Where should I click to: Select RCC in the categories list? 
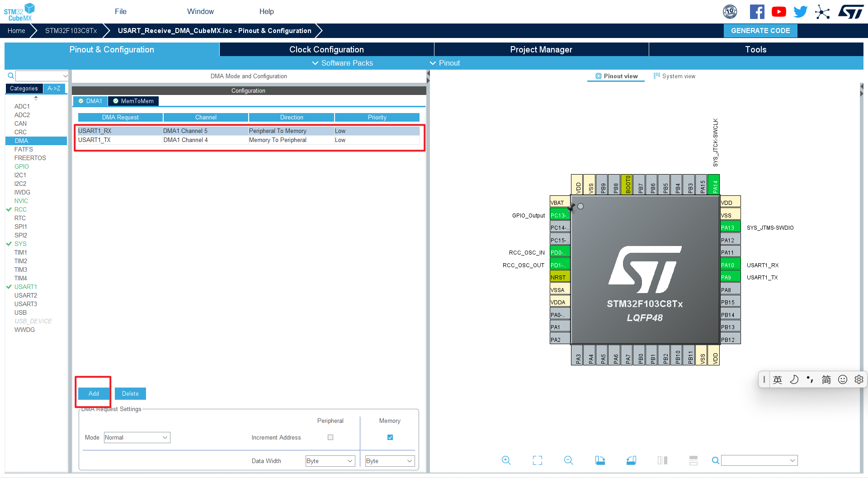pyautogui.click(x=20, y=209)
